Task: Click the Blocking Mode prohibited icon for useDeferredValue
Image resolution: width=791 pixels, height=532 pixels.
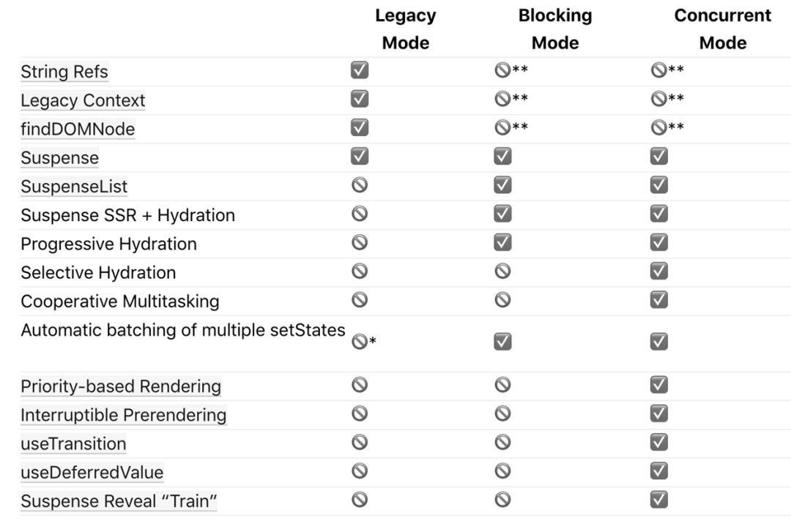Action: [502, 471]
